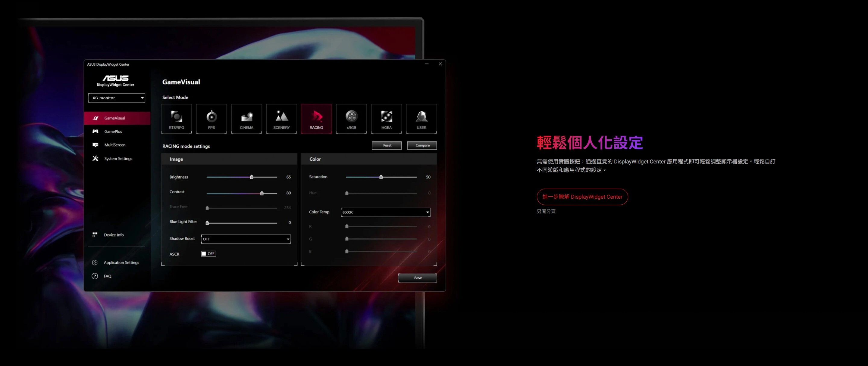Open the Color Temp. 6500K dropdown

[x=385, y=212]
